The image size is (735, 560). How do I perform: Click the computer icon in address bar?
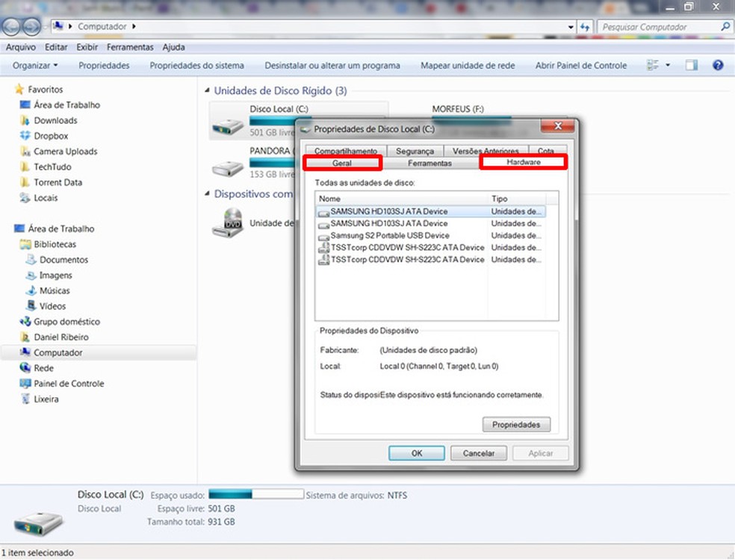[58, 26]
